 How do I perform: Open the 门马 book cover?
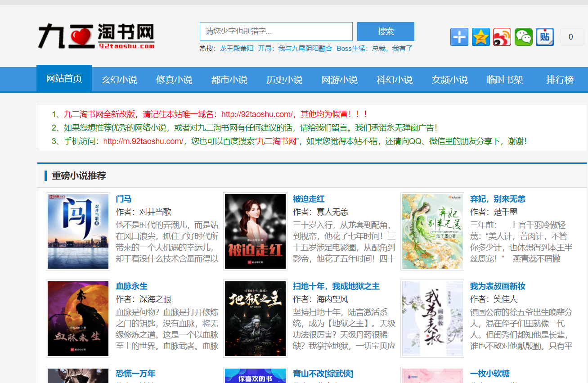tap(78, 231)
